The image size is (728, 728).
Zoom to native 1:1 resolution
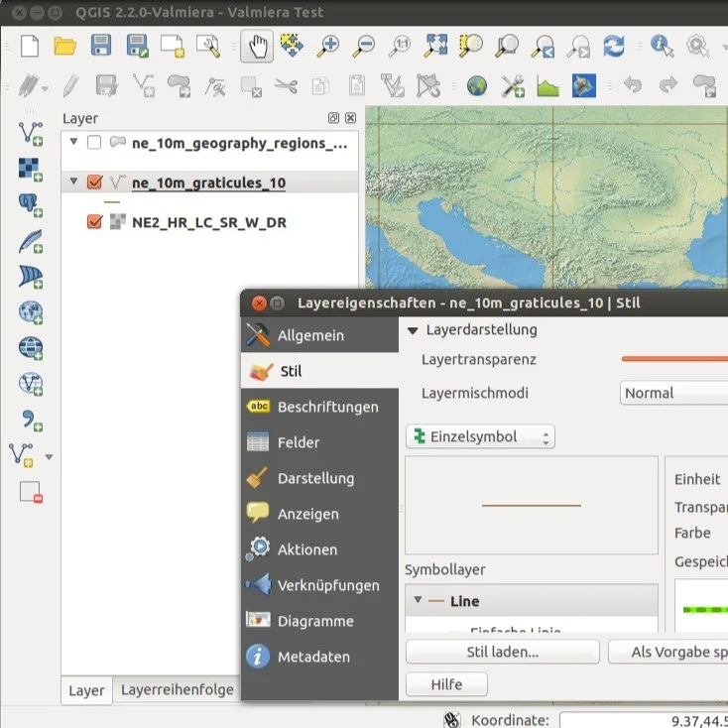point(400,46)
